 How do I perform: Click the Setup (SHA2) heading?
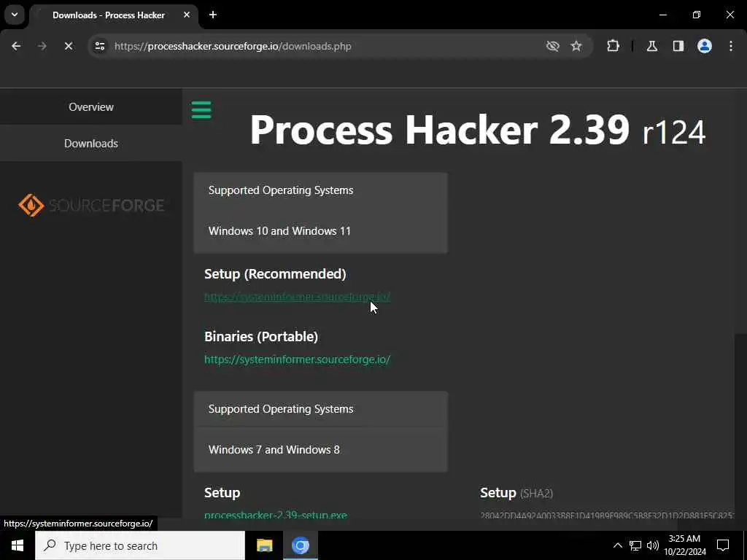coord(516,493)
